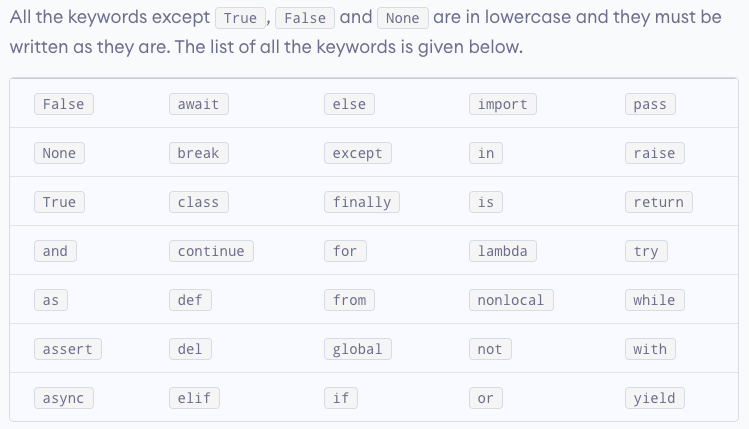
Task: Click the 'await' keyword tag in table
Action: [x=199, y=104]
